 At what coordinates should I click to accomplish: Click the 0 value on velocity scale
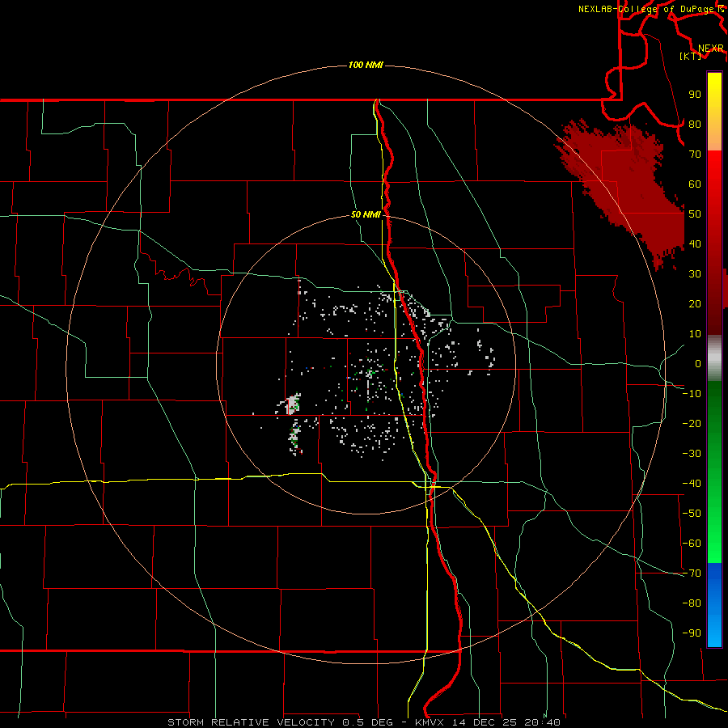(698, 363)
